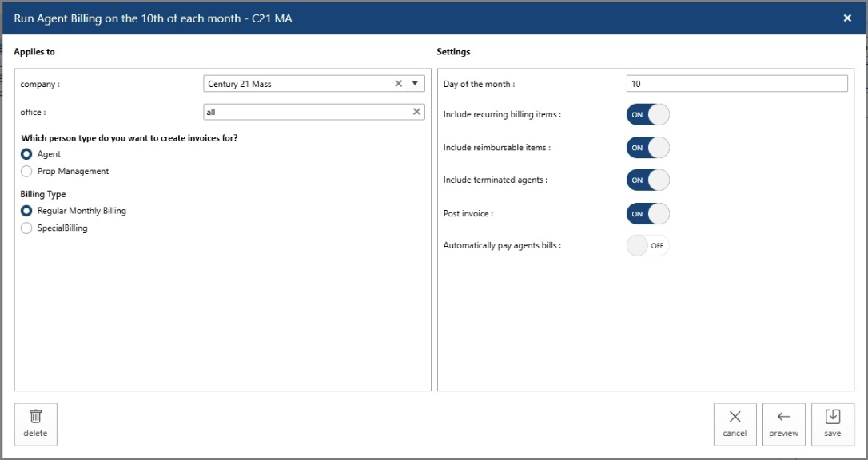Switch off the Post invoice toggle
This screenshot has height=460, width=868.
click(x=647, y=214)
